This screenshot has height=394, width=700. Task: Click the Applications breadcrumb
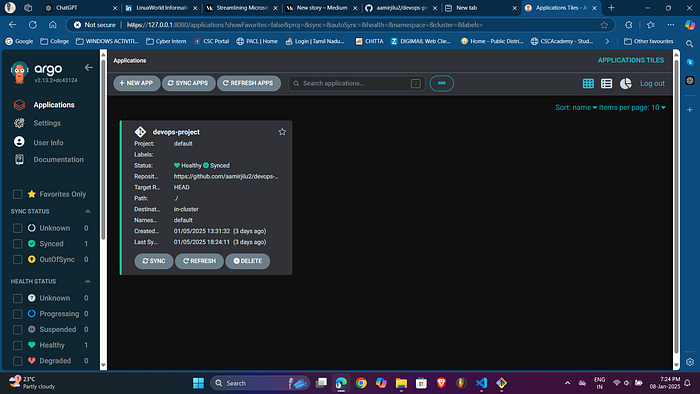coord(129,60)
